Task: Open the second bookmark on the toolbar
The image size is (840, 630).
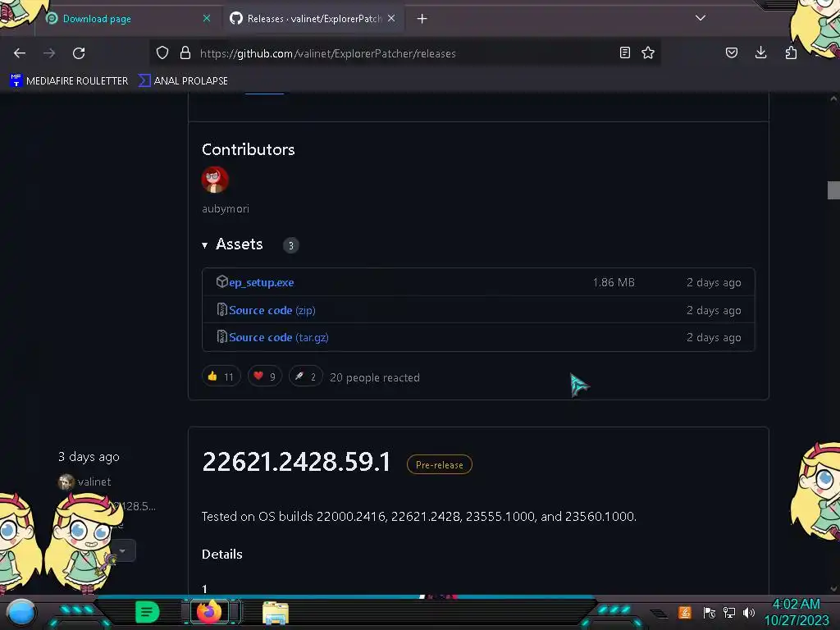Action: pyautogui.click(x=183, y=81)
